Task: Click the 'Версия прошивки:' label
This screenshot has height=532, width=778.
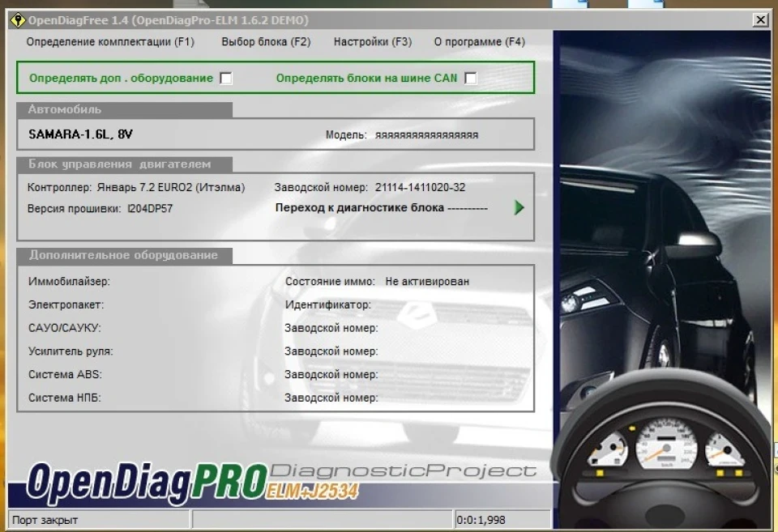Action: 74,209
